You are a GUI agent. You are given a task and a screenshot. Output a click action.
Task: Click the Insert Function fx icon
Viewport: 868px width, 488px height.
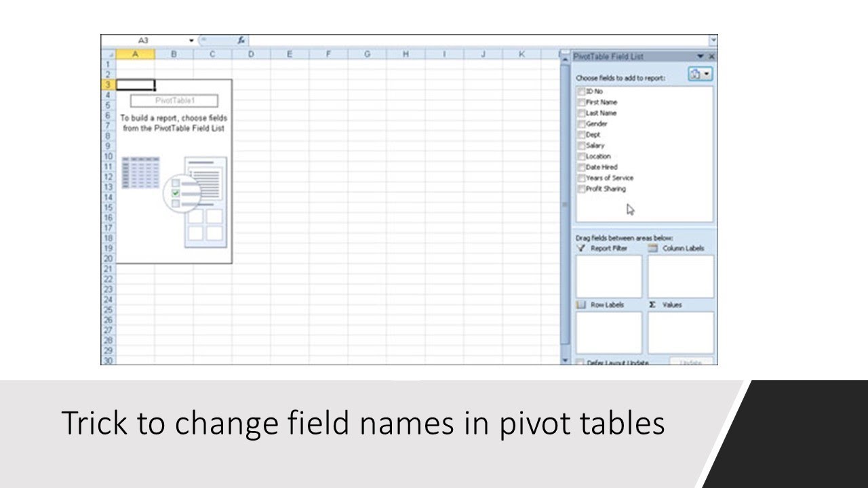(241, 41)
